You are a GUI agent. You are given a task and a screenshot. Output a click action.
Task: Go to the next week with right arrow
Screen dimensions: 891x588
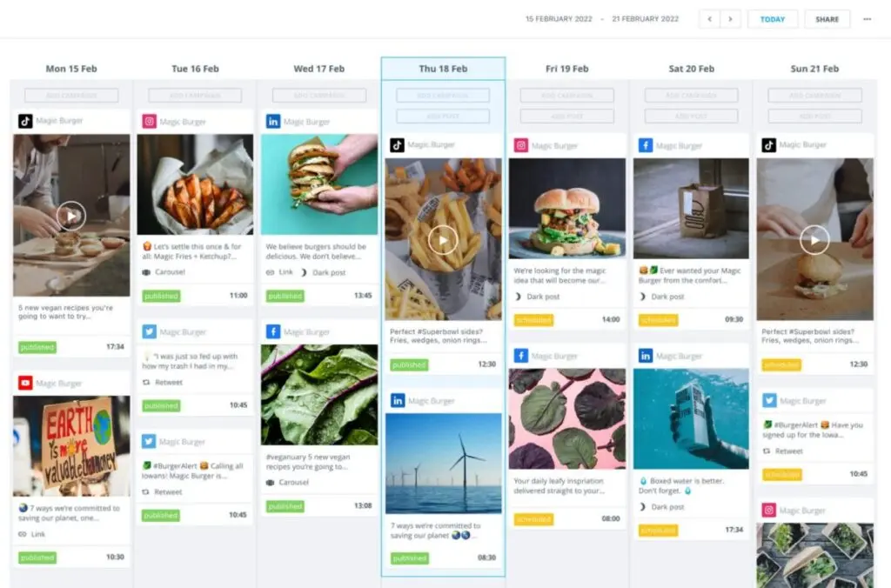pyautogui.click(x=730, y=19)
